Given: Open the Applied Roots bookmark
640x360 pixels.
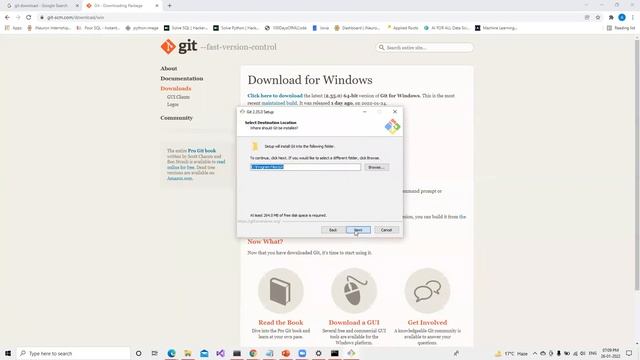Looking at the screenshot, I should [x=402, y=28].
